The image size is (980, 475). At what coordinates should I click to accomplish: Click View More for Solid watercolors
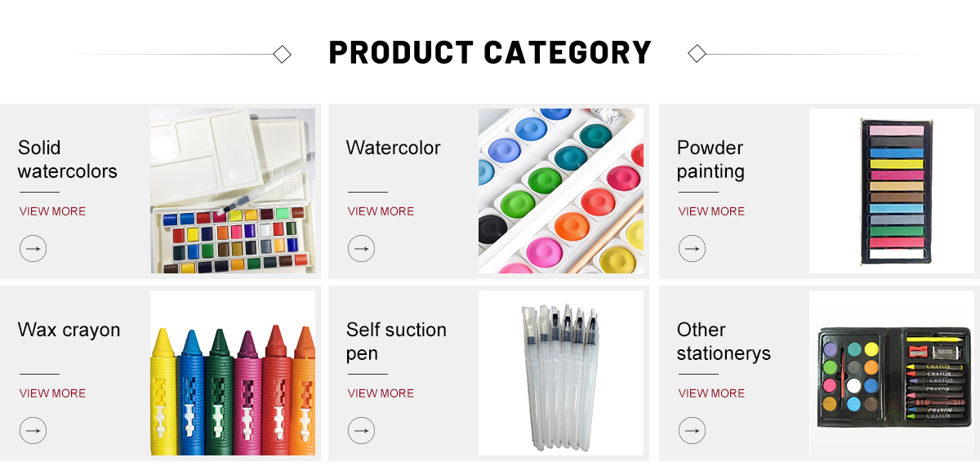(x=52, y=211)
